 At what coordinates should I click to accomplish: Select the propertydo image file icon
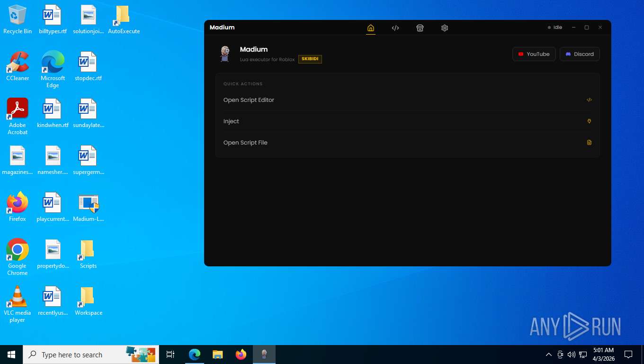(x=53, y=254)
